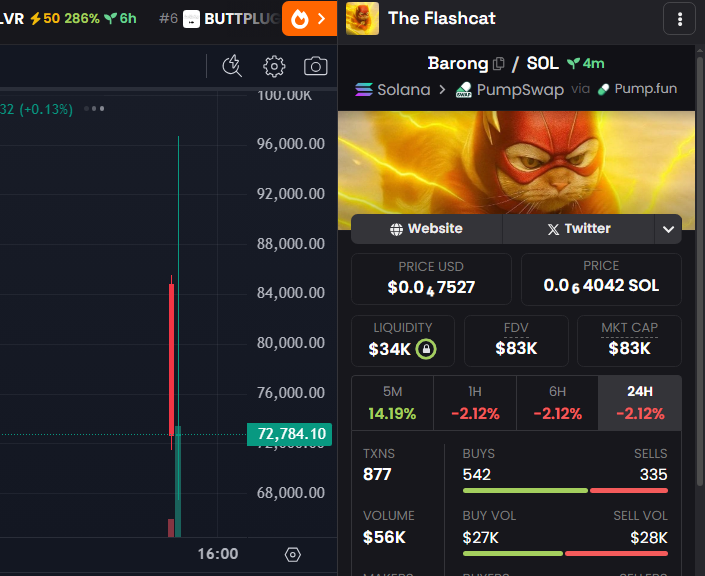
Task: Take a chart snapshot with camera icon
Action: [316, 67]
